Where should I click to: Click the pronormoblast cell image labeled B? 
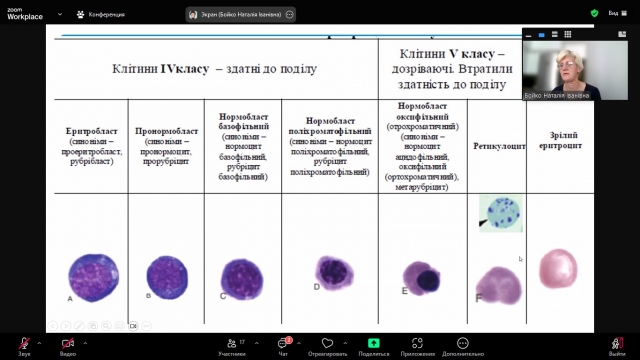pos(167,278)
